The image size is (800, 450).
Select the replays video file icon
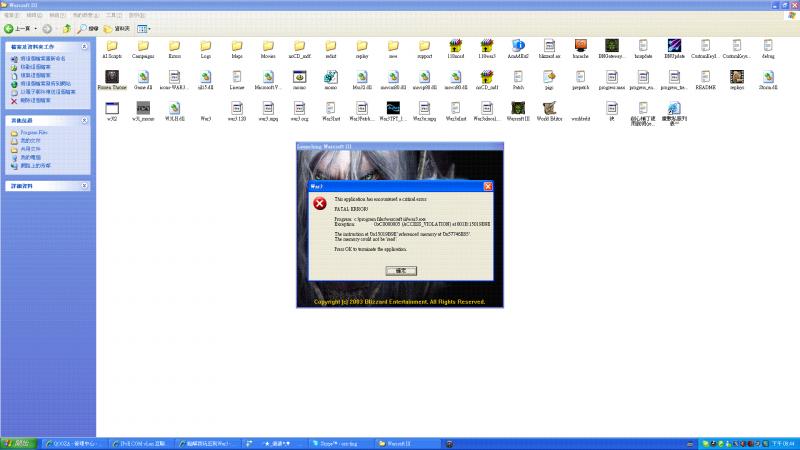pos(737,81)
